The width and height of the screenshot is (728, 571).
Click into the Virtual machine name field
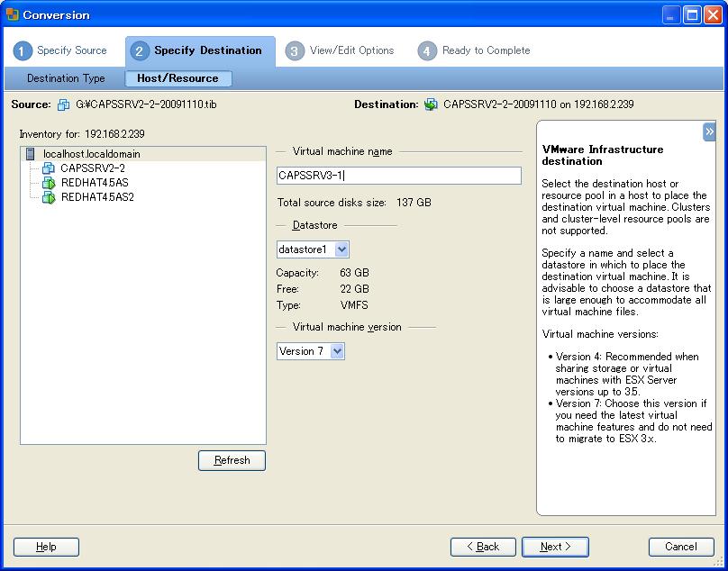click(x=399, y=176)
